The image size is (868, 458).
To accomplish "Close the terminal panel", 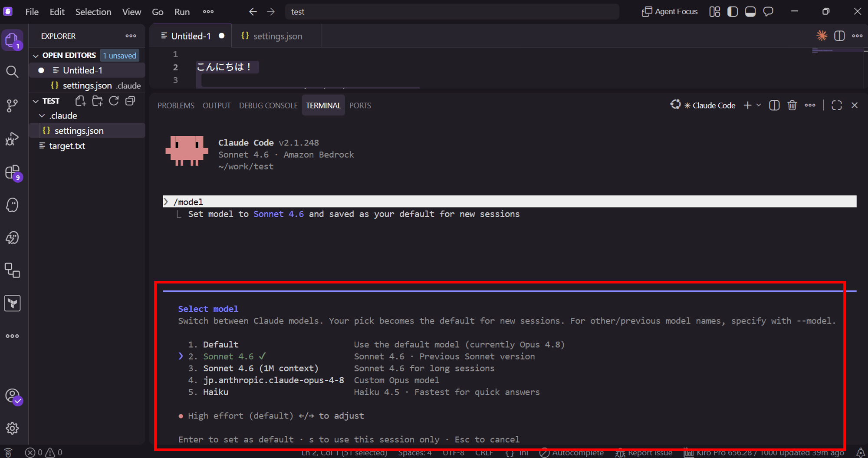I will [x=855, y=105].
